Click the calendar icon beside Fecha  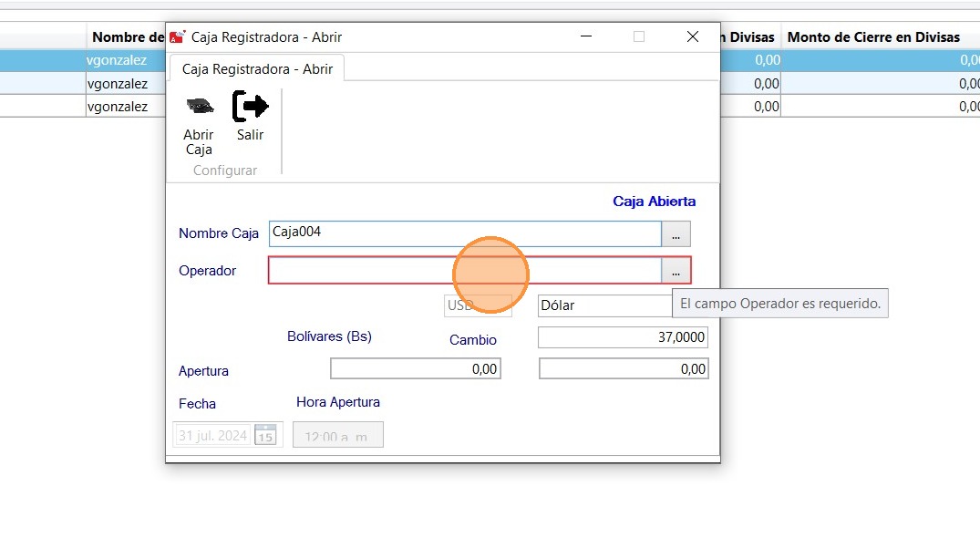click(x=265, y=435)
